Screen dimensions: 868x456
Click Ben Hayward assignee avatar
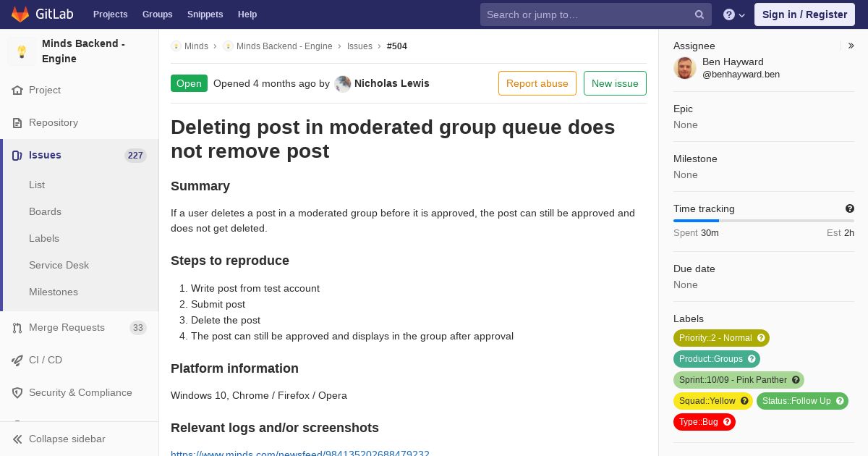685,68
